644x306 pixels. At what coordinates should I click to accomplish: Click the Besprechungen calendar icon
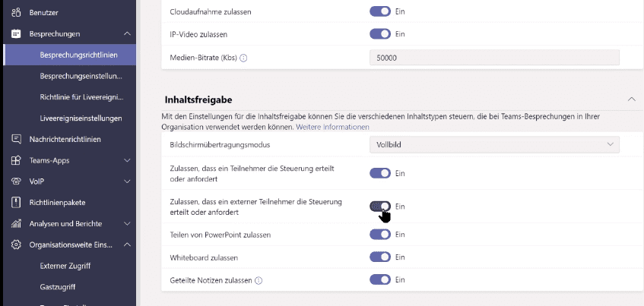tap(16, 34)
